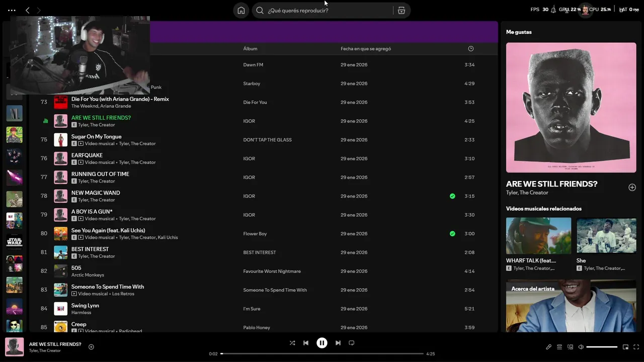Open the play queue
The image size is (644, 362).
click(x=559, y=347)
